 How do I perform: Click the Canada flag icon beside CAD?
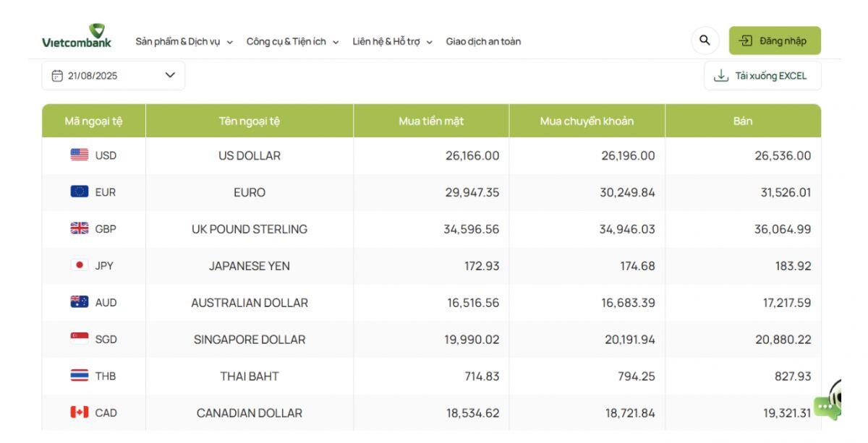[x=77, y=413]
